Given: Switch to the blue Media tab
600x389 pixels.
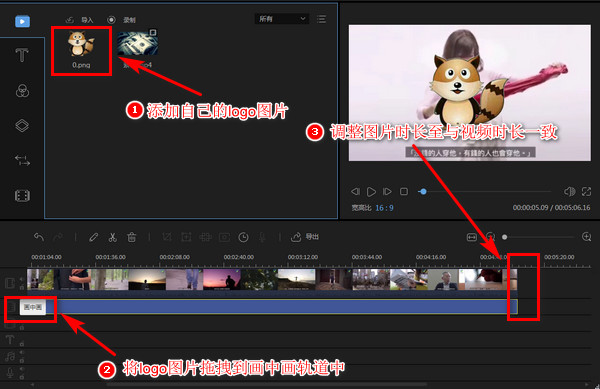Looking at the screenshot, I should click(22, 21).
